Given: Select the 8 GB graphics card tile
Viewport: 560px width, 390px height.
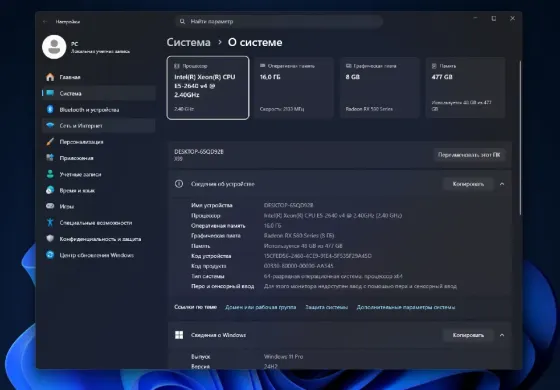Looking at the screenshot, I should [x=379, y=88].
